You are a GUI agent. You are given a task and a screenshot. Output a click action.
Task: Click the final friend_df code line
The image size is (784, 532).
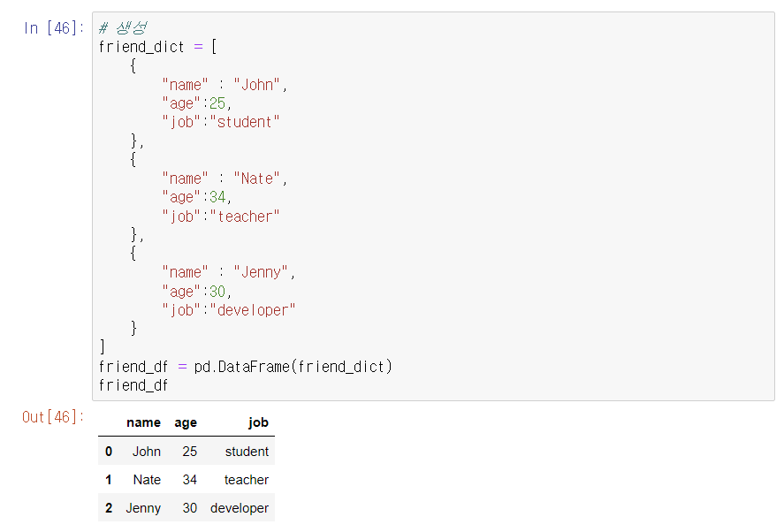coord(133,385)
